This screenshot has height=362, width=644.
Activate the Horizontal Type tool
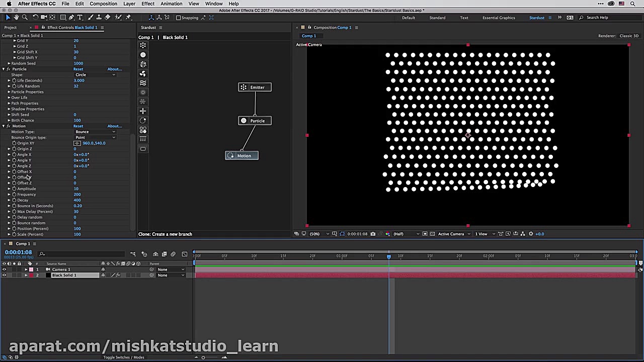pyautogui.click(x=80, y=17)
